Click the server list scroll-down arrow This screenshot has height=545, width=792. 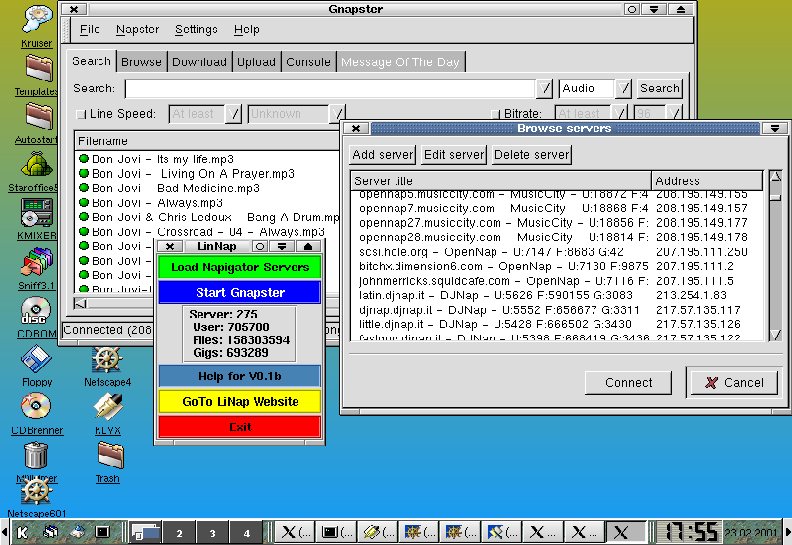tap(776, 334)
